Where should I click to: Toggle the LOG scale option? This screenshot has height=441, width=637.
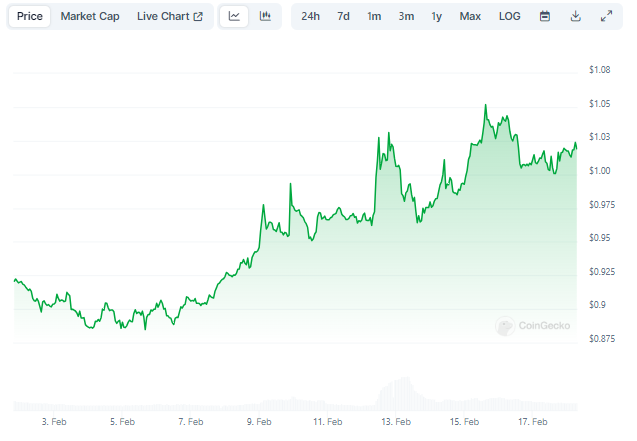coord(509,16)
